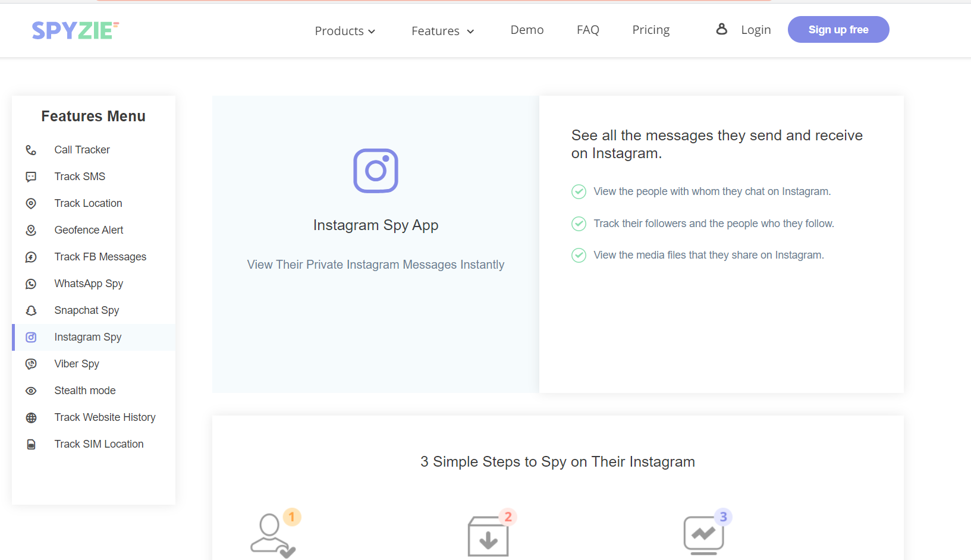Click the Spyzie logo
Viewport: 971px width, 560px height.
point(76,30)
